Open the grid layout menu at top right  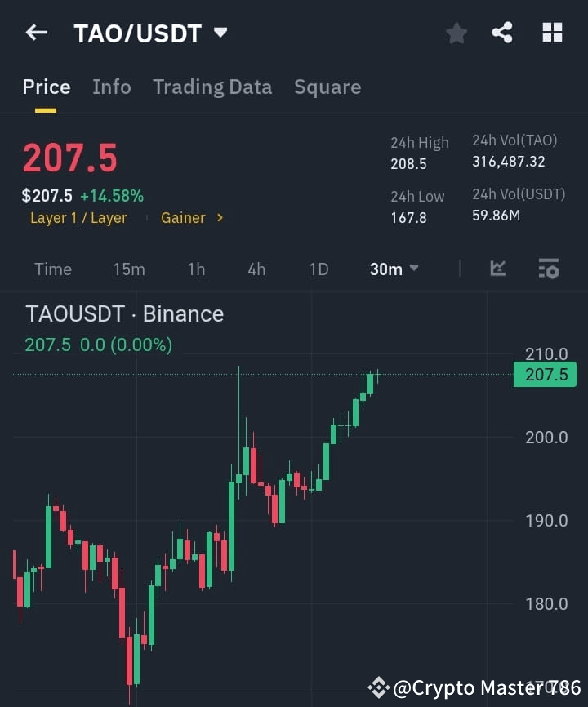pyautogui.click(x=552, y=33)
